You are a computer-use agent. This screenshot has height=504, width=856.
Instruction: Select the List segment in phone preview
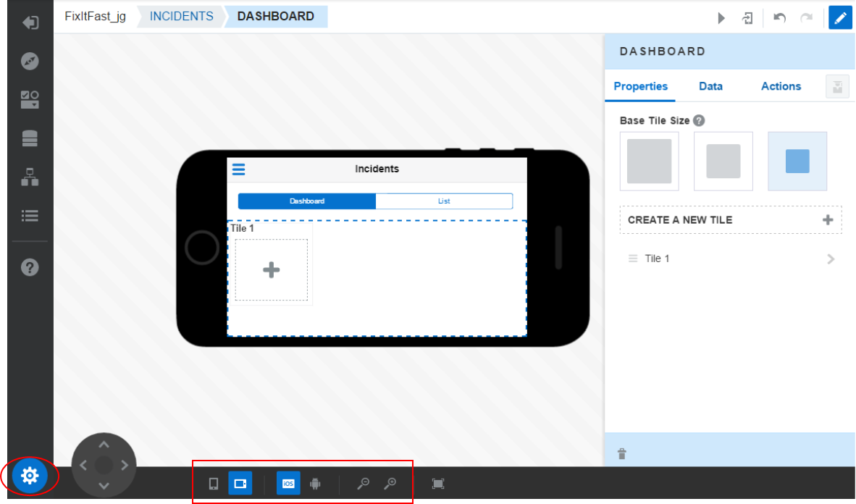(x=444, y=201)
